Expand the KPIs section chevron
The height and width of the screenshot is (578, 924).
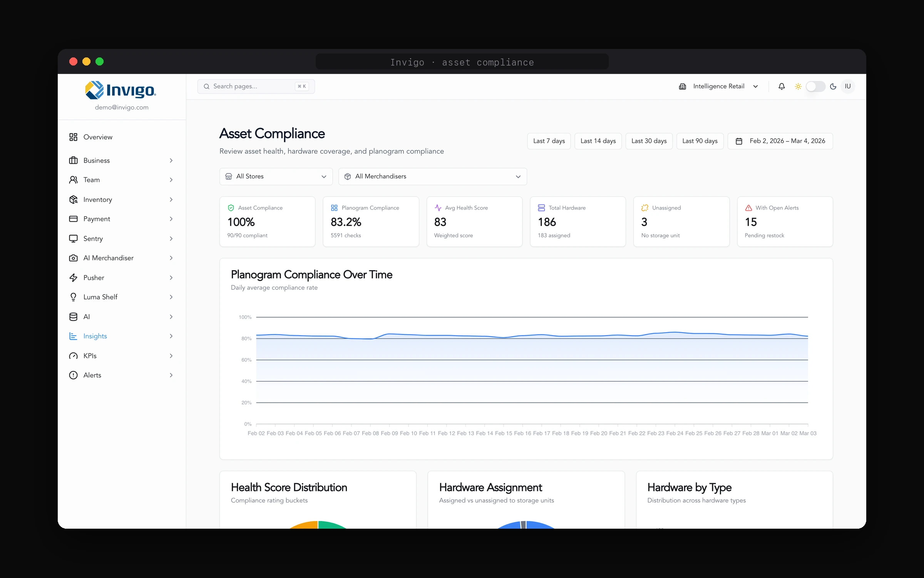pos(171,356)
